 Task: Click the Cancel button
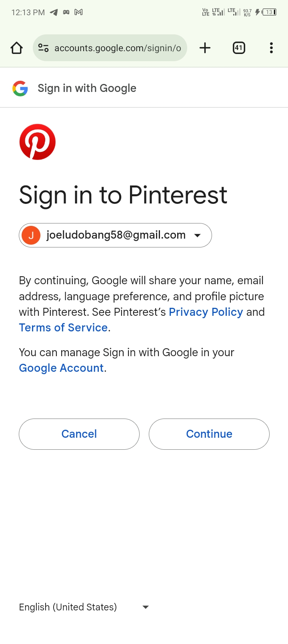tap(79, 434)
